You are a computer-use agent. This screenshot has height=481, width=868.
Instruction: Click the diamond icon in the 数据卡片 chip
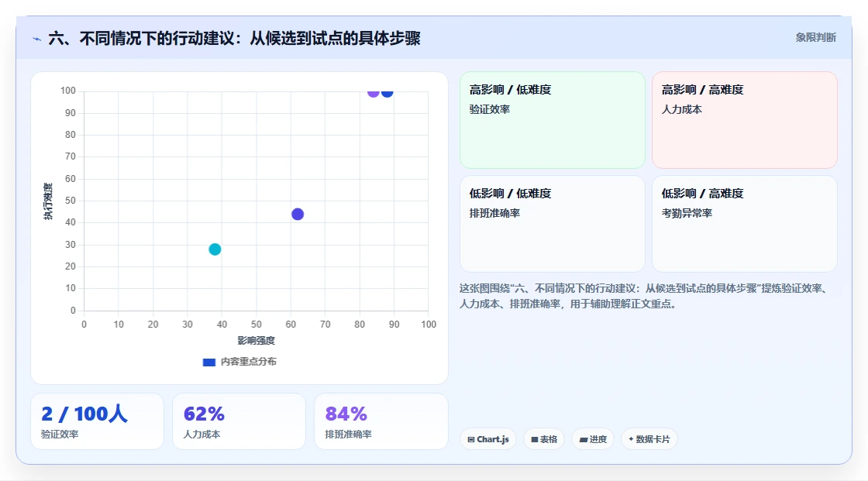pyautogui.click(x=631, y=439)
